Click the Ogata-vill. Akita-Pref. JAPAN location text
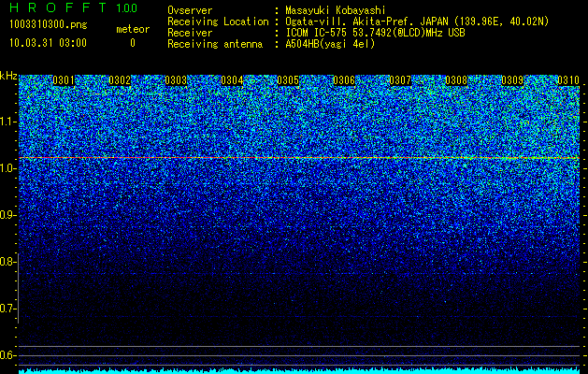 (417, 22)
